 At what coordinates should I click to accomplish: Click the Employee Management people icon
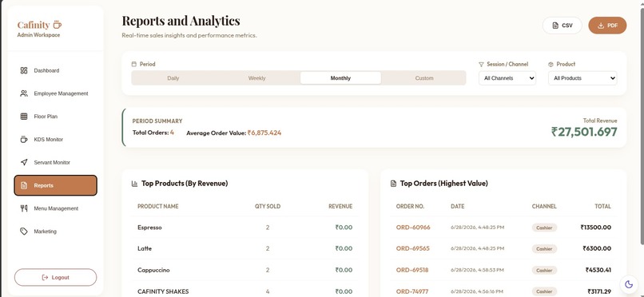pyautogui.click(x=24, y=93)
